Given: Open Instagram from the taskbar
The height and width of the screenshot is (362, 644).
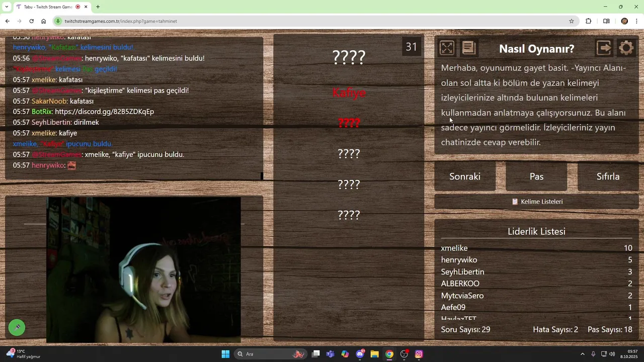Looking at the screenshot, I should [x=419, y=354].
